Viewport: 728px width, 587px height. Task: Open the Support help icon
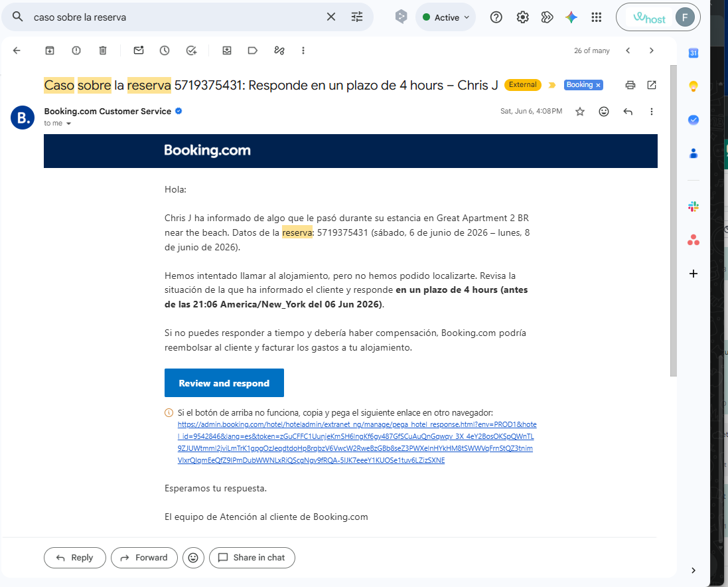pyautogui.click(x=496, y=18)
